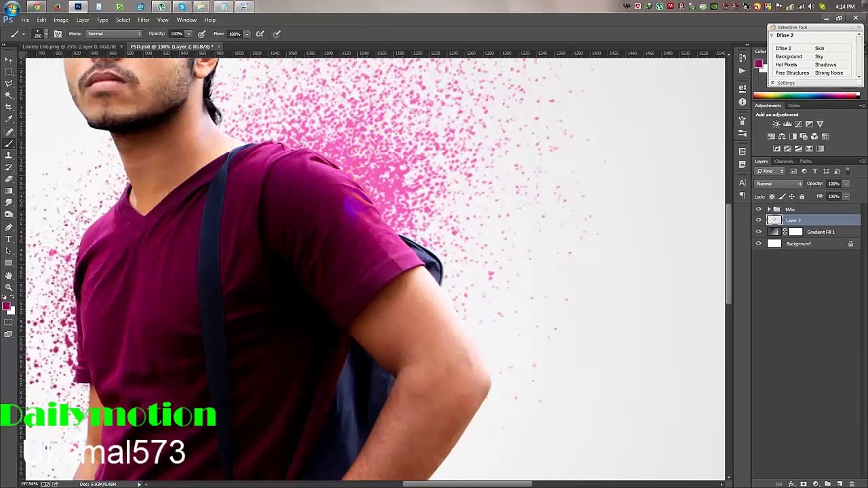Select the Gradient tool

(x=9, y=191)
